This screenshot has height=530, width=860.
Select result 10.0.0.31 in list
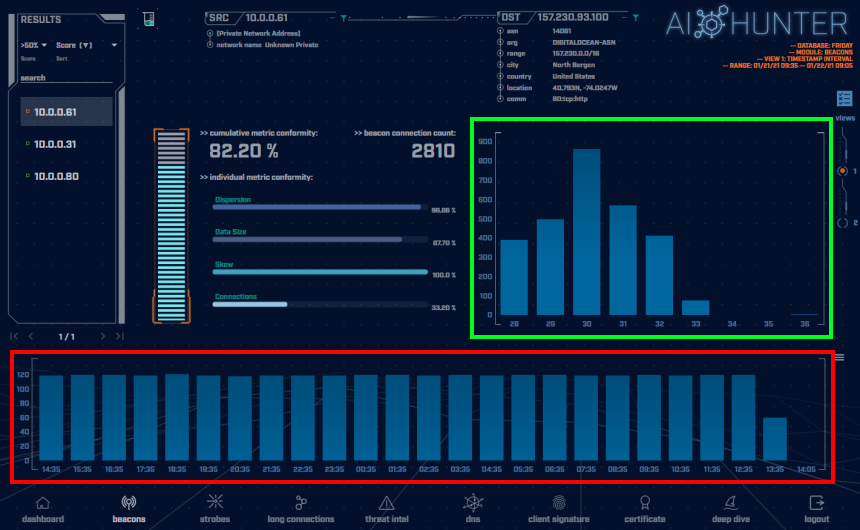pyautogui.click(x=55, y=144)
